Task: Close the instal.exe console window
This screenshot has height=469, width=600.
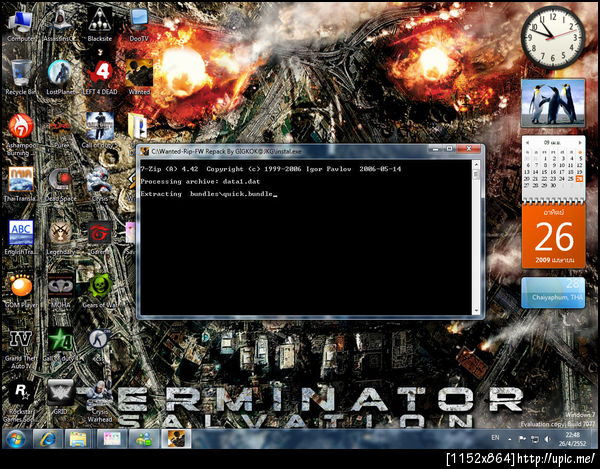Action: (x=469, y=149)
